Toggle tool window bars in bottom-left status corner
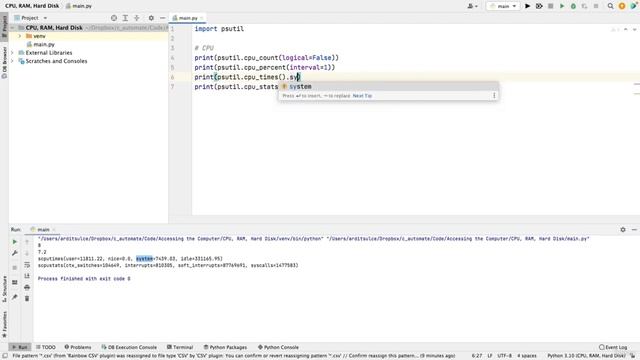The image size is (640, 360). click(4, 356)
